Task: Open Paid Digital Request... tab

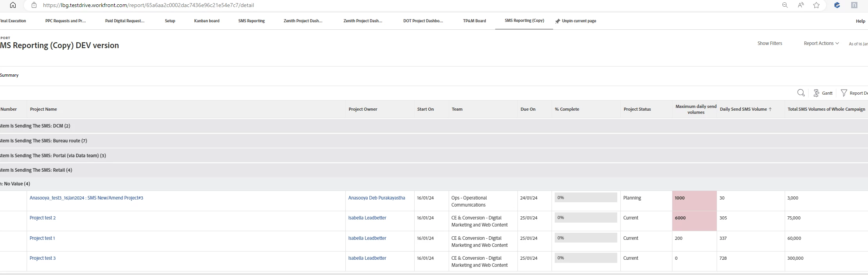Action: pyautogui.click(x=125, y=21)
